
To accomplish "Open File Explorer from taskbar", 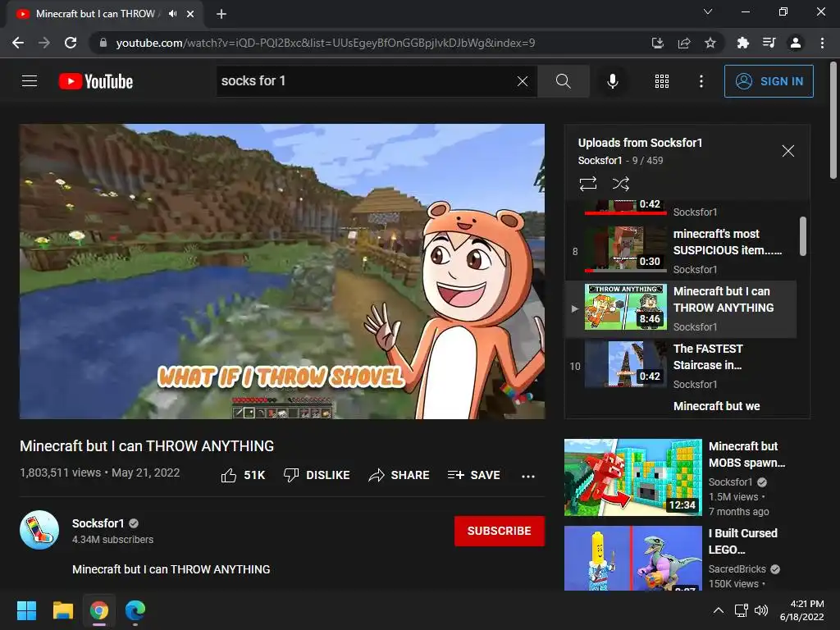I will point(62,610).
